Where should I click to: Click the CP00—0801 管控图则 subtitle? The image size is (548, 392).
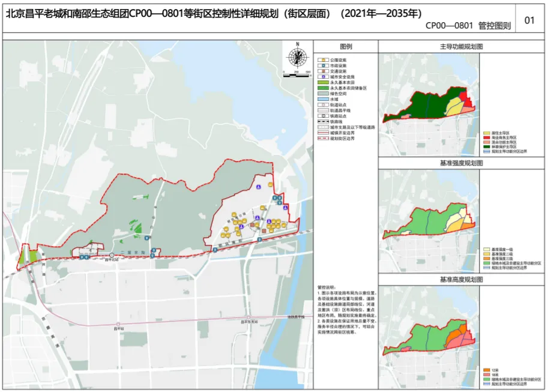tap(468, 26)
